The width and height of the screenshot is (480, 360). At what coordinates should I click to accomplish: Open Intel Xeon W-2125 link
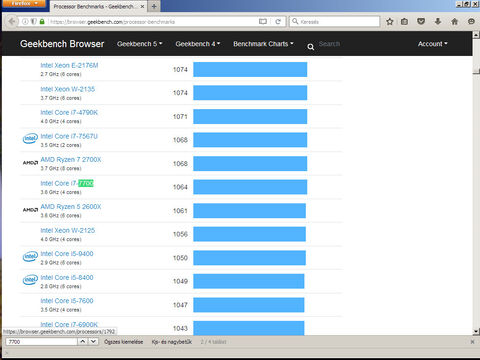pyautogui.click(x=68, y=230)
